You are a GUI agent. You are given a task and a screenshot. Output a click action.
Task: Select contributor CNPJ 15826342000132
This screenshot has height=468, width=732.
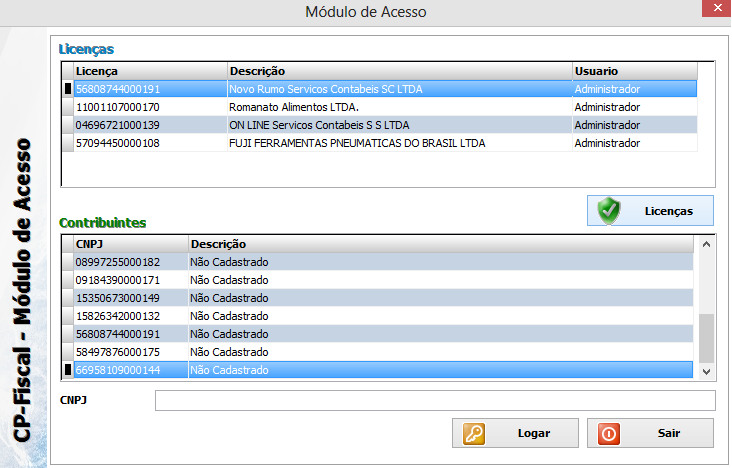tap(118, 316)
